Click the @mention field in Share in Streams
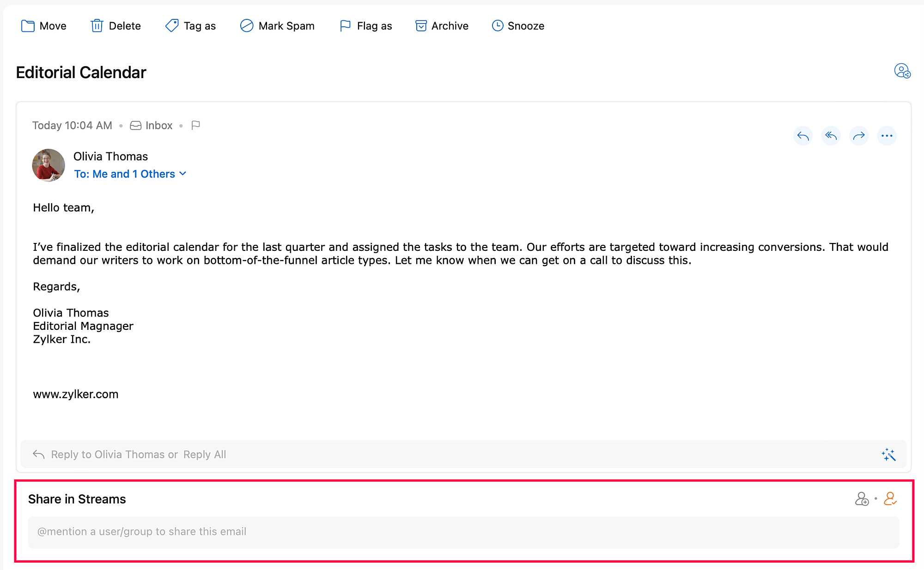The width and height of the screenshot is (924, 570). (x=463, y=532)
